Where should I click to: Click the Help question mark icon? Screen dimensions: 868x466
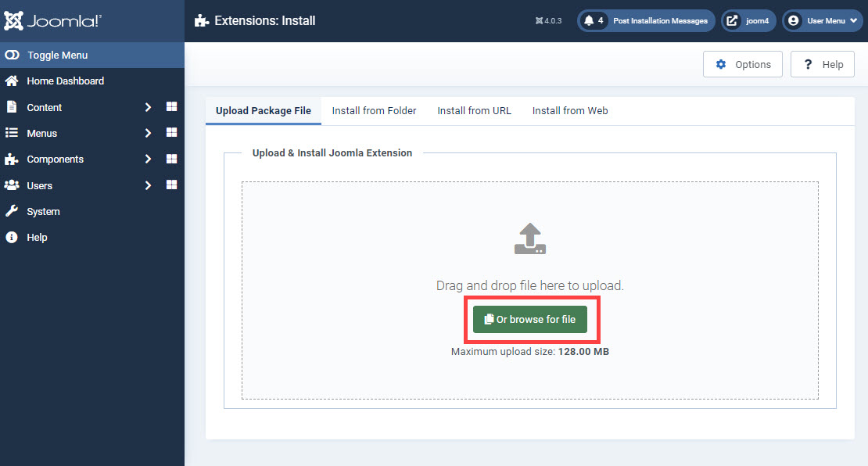(809, 64)
